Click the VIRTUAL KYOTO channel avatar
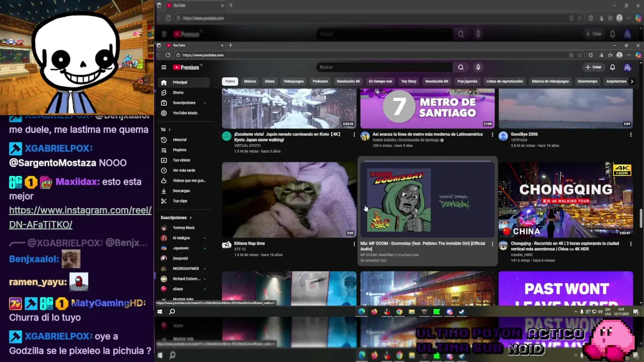This screenshot has width=644, height=362. point(226,136)
